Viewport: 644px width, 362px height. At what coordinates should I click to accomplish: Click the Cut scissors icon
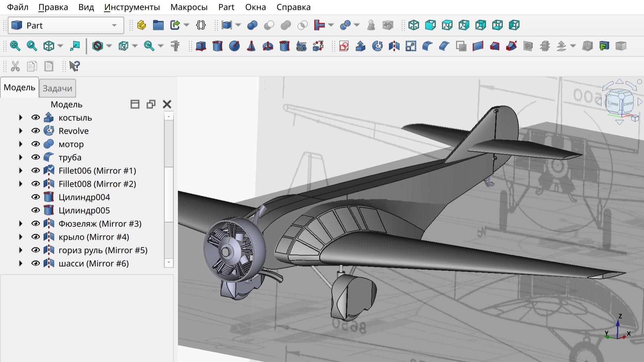click(x=15, y=66)
